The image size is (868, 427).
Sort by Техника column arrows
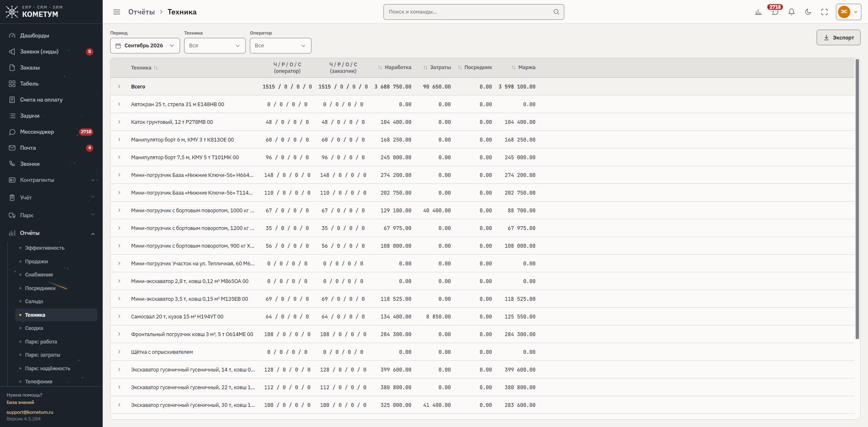[156, 68]
